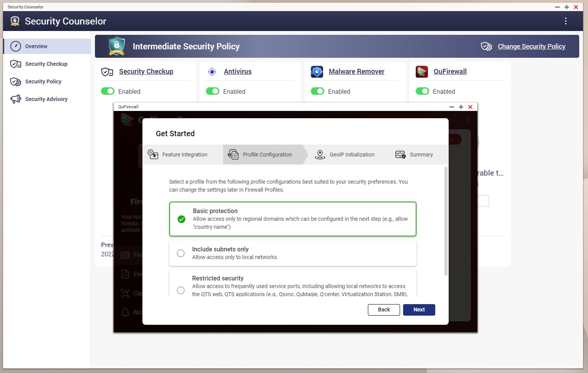Minimize the Security Counselor window
This screenshot has width=588, height=373.
557,7
